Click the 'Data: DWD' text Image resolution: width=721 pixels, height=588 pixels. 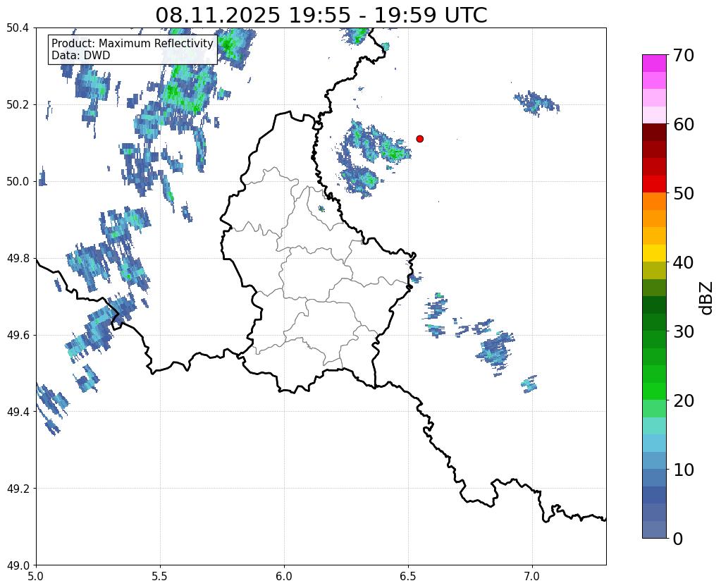pyautogui.click(x=81, y=56)
